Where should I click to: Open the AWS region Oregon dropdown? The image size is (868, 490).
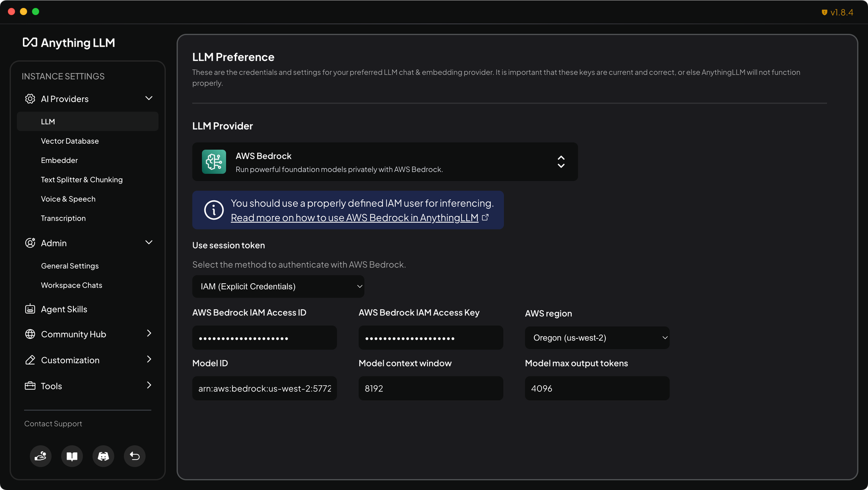597,338
